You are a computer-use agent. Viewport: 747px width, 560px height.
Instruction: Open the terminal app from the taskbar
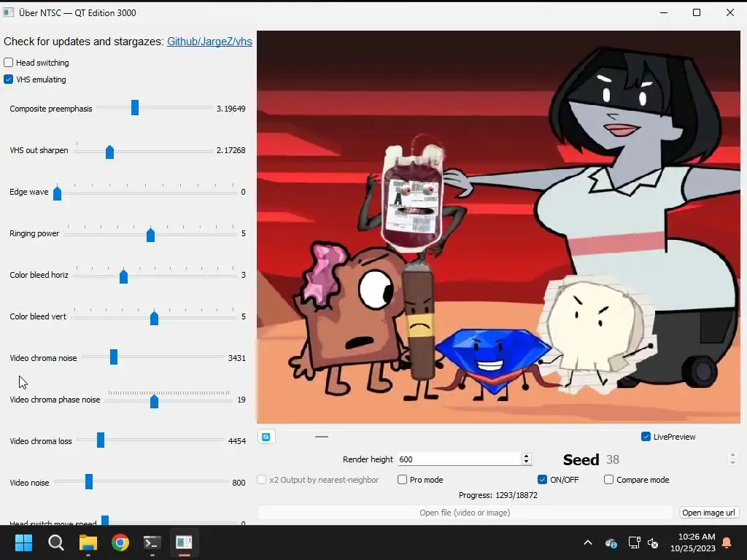click(152, 542)
